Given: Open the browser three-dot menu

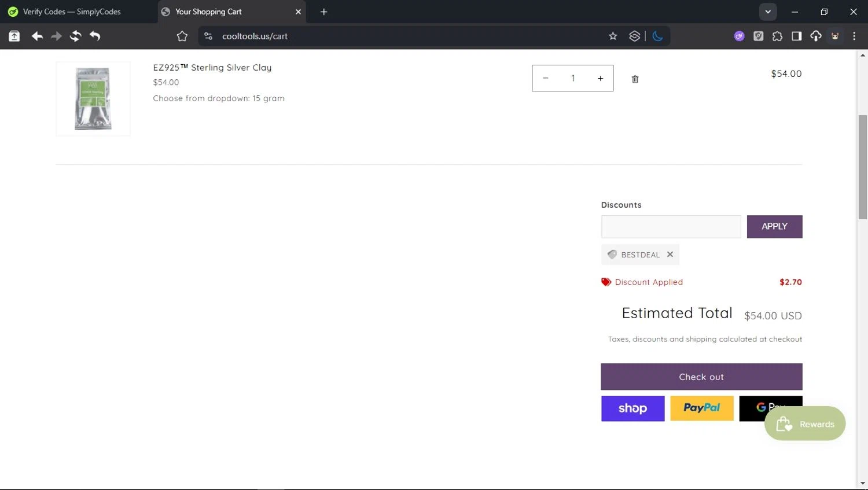Looking at the screenshot, I should (854, 36).
